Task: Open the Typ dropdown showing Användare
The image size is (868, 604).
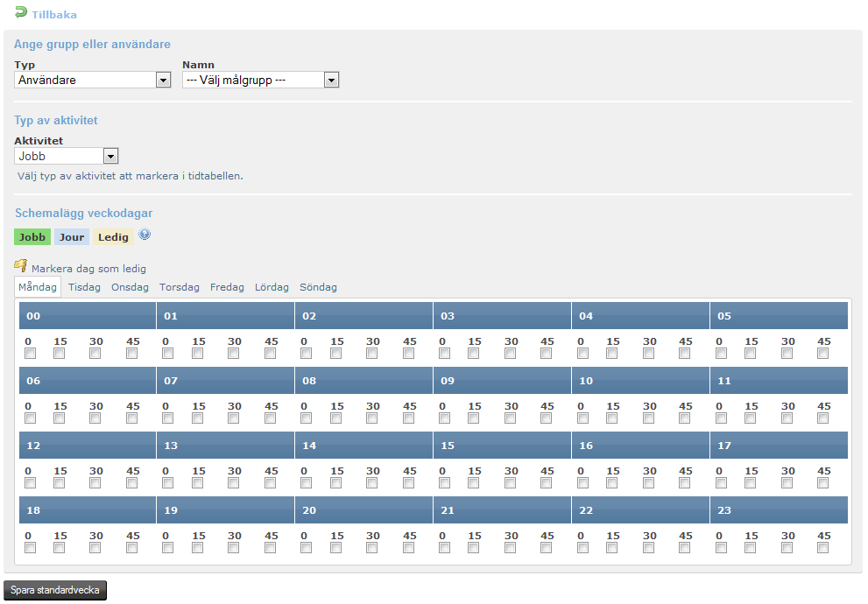Action: pyautogui.click(x=92, y=80)
